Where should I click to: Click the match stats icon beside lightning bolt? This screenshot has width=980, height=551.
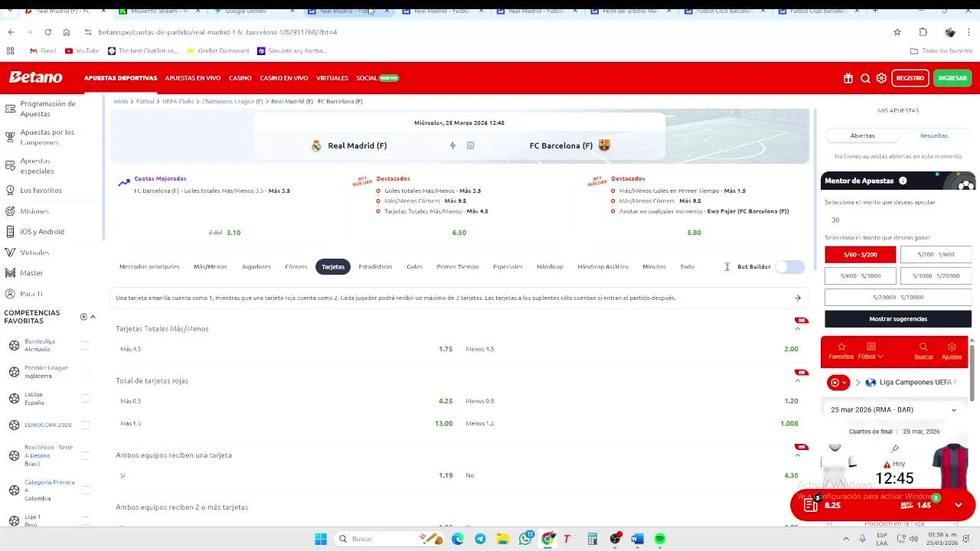(x=470, y=145)
